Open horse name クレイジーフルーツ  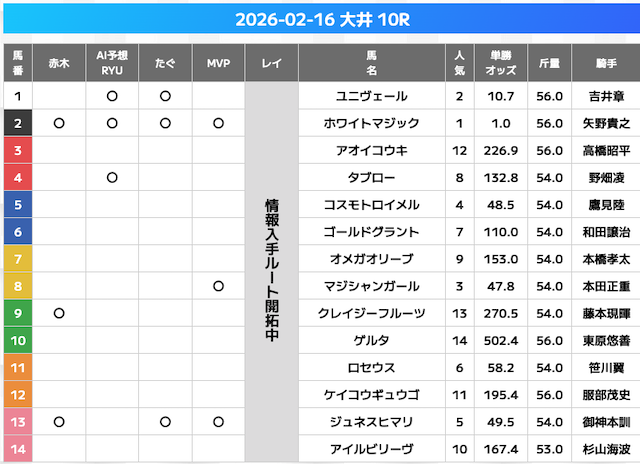coord(371,313)
